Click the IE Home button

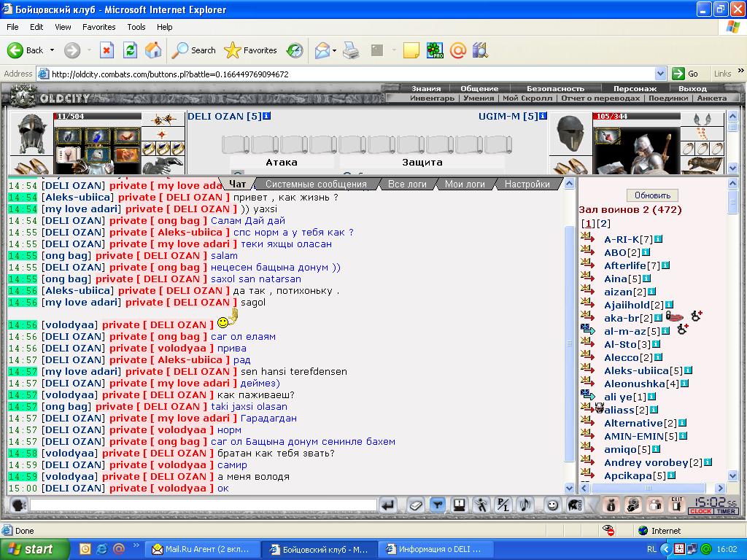[x=153, y=50]
